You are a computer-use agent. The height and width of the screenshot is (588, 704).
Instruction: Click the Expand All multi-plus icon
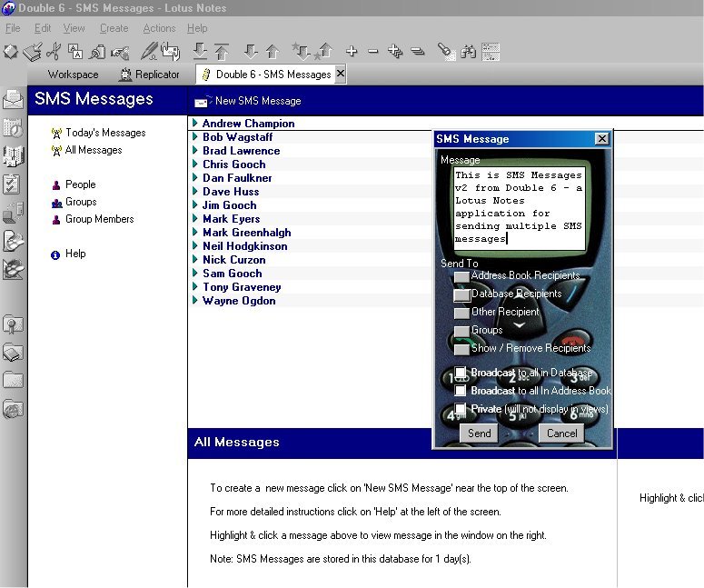tap(395, 51)
